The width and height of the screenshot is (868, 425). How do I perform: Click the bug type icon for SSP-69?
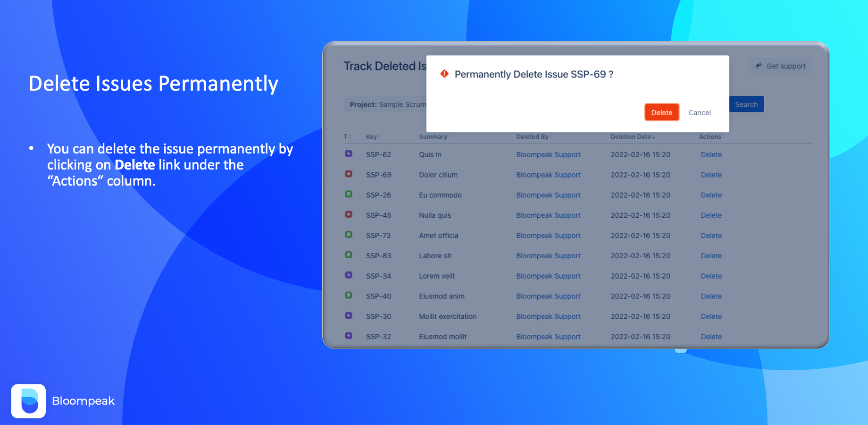(349, 174)
